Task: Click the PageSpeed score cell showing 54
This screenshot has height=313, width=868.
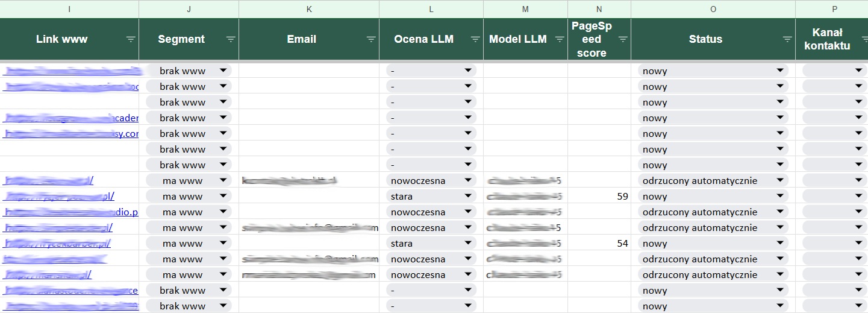Action: pyautogui.click(x=599, y=244)
